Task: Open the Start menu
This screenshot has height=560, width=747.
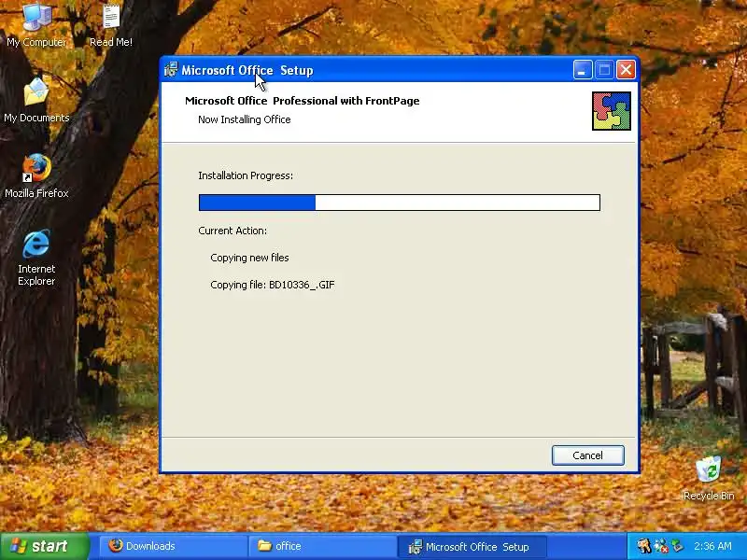Action: click(x=44, y=546)
